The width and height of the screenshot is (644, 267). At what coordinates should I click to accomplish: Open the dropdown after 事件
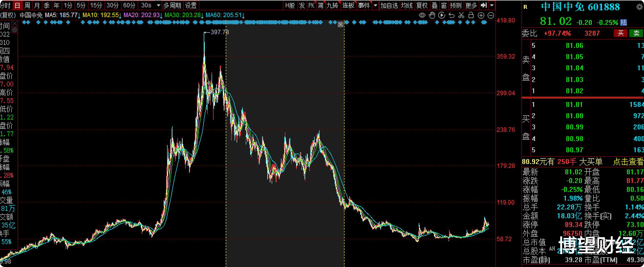coord(375,5)
